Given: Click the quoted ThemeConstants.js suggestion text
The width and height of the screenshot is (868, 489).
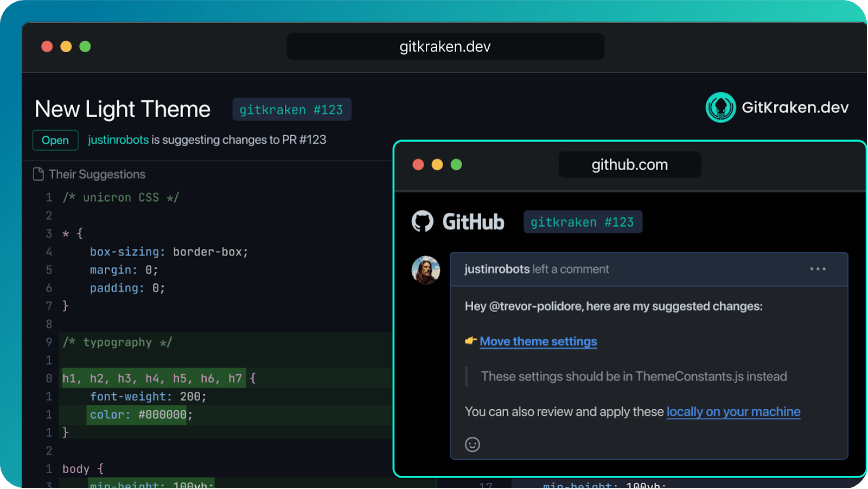Looking at the screenshot, I should coord(634,377).
